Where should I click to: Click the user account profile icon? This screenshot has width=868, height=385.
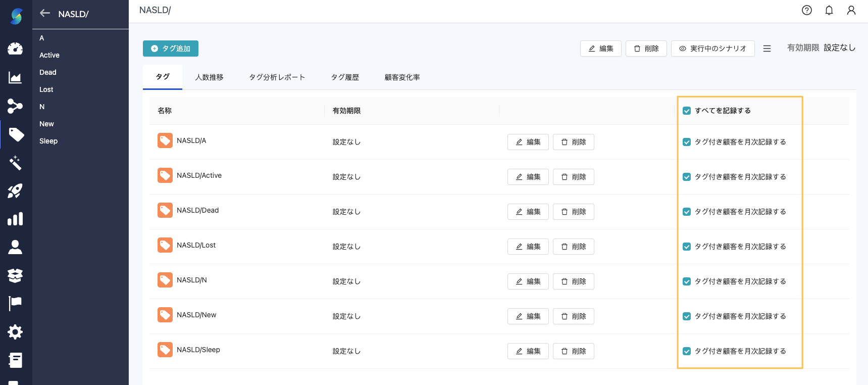(851, 10)
